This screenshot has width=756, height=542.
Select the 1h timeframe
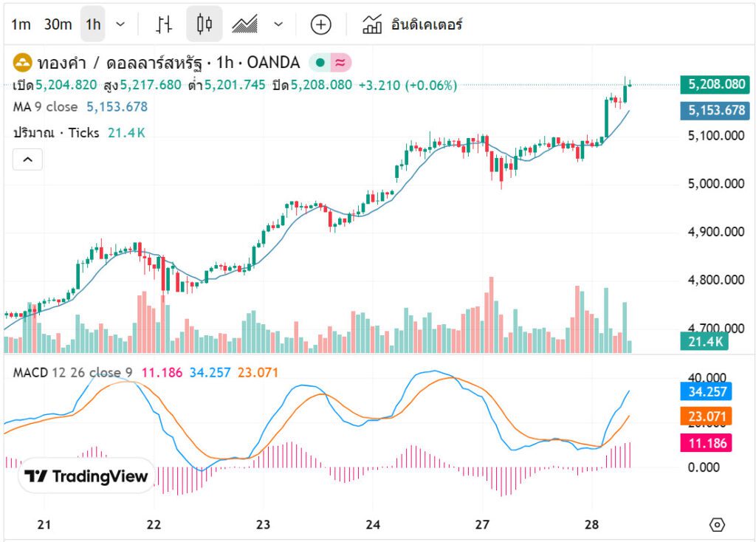pos(93,24)
